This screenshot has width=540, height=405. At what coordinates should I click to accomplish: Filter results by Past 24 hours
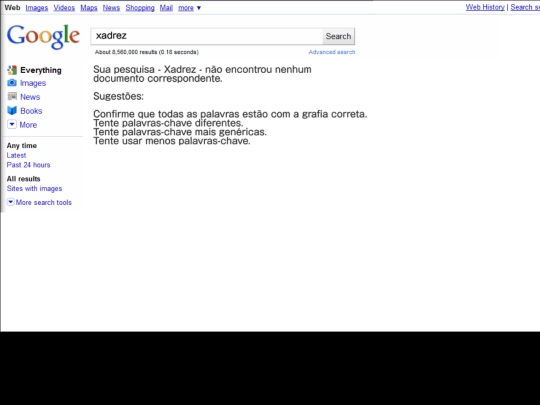(x=28, y=165)
